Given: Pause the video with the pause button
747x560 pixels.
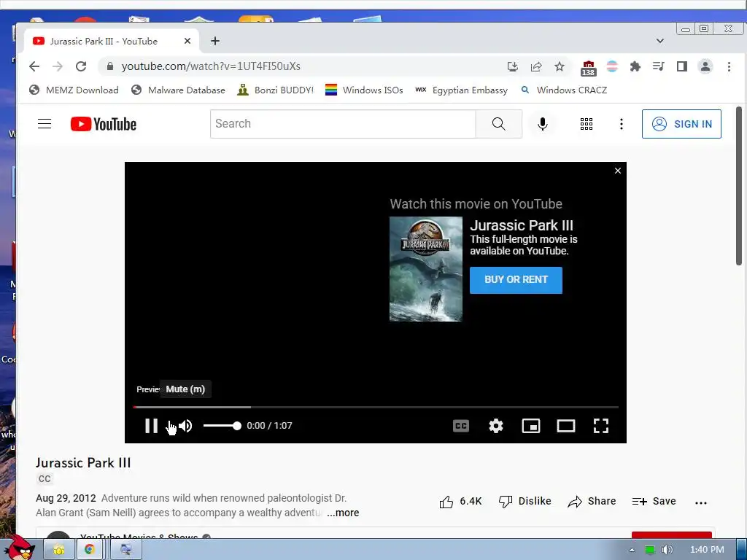Looking at the screenshot, I should pos(152,426).
